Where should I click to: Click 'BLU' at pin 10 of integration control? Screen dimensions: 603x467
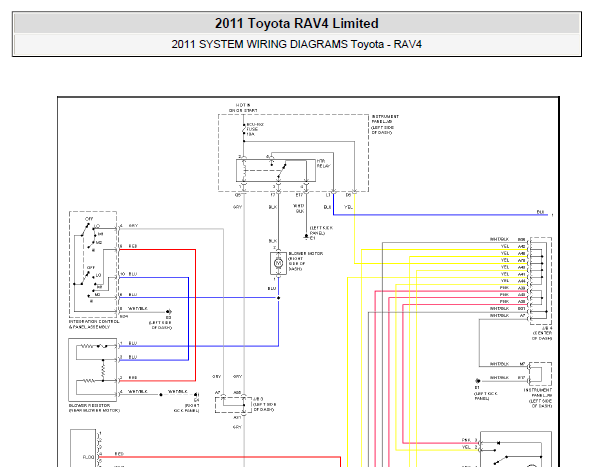coord(133,274)
